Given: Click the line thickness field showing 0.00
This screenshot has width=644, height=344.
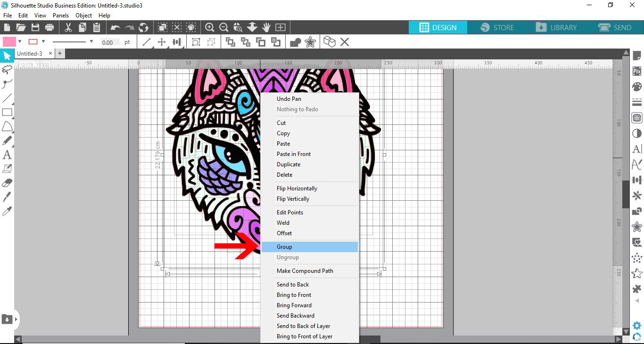Looking at the screenshot, I should pyautogui.click(x=110, y=42).
